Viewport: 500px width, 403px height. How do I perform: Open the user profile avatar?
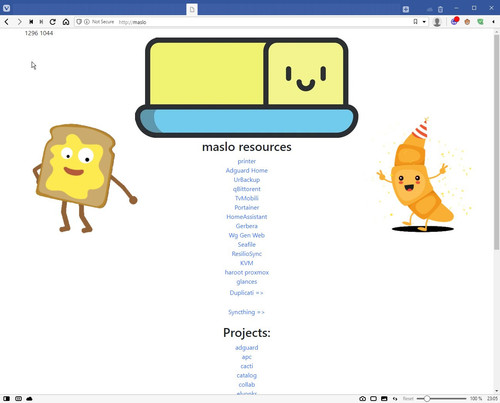pyautogui.click(x=437, y=22)
